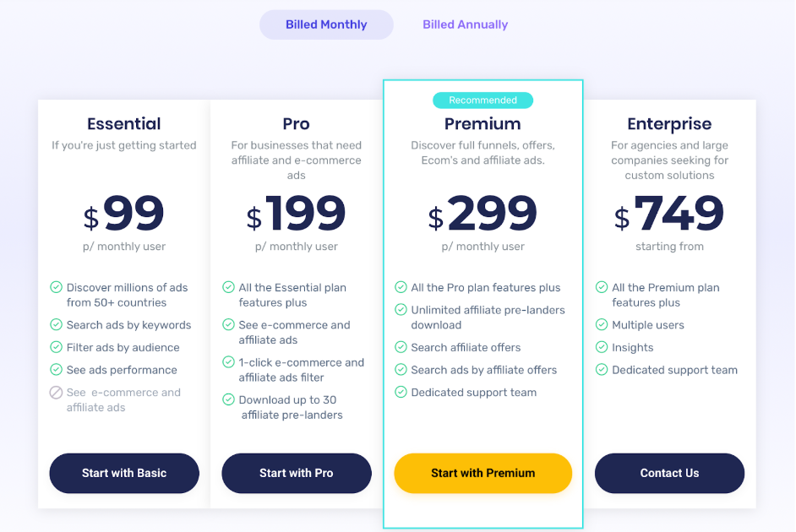The height and width of the screenshot is (532, 796).
Task: Click checkmark beside Search affiliate offers
Action: coord(401,347)
